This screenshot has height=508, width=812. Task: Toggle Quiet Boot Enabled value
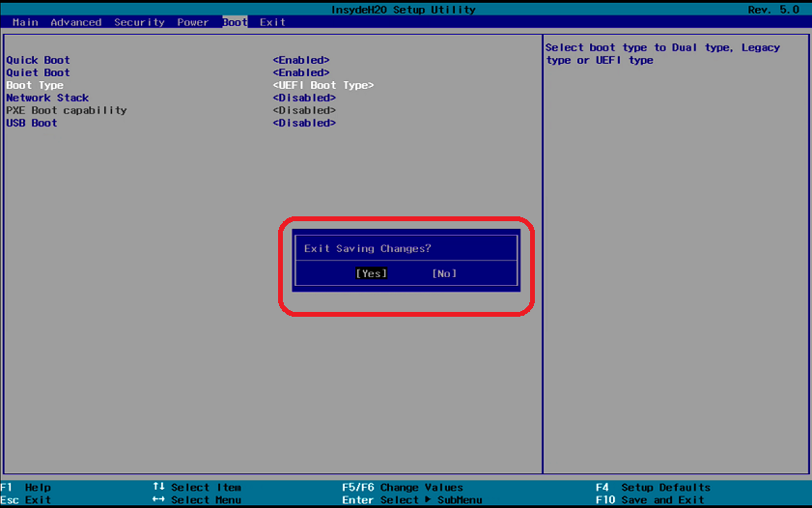(300, 72)
